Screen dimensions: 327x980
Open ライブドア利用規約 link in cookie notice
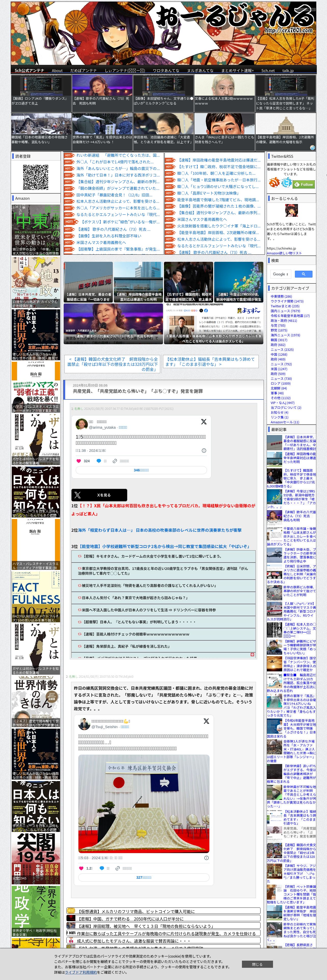81,972
